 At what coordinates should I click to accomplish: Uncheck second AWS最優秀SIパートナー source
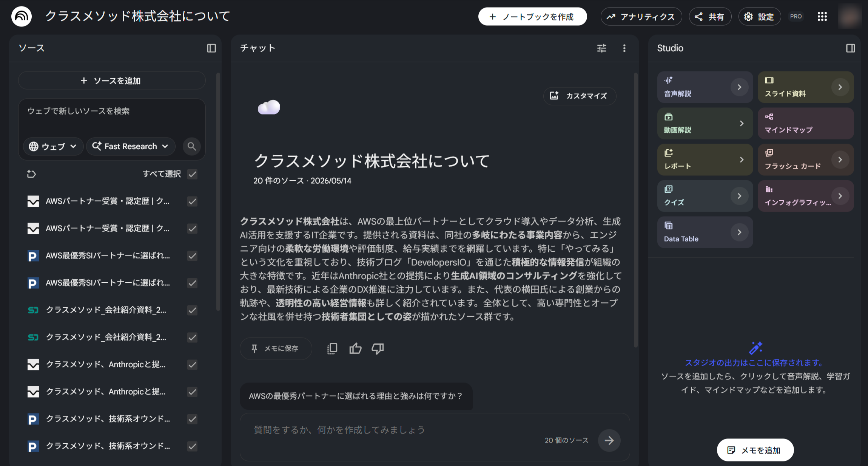(x=193, y=283)
